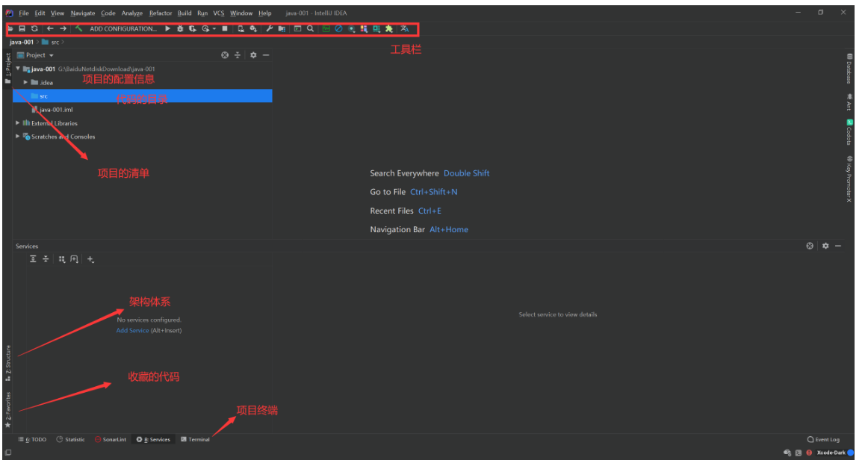Open the Key Promoter X side panel

[x=849, y=178]
